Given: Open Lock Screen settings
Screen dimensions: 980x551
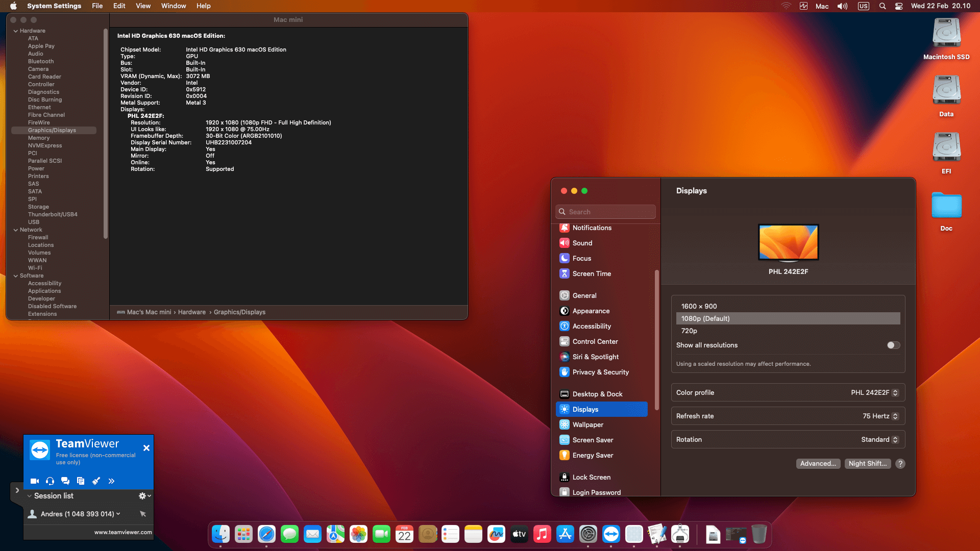Looking at the screenshot, I should tap(601, 478).
